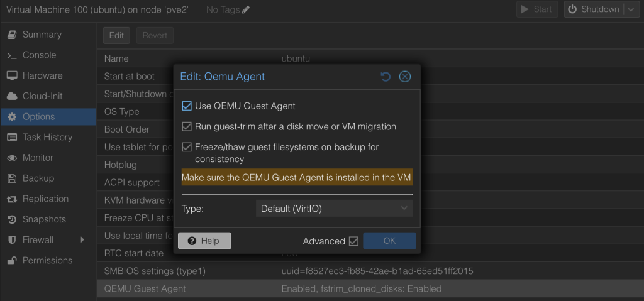Image resolution: width=644 pixels, height=301 pixels.
Task: Click the reset icon in the dialog header
Action: pyautogui.click(x=386, y=77)
